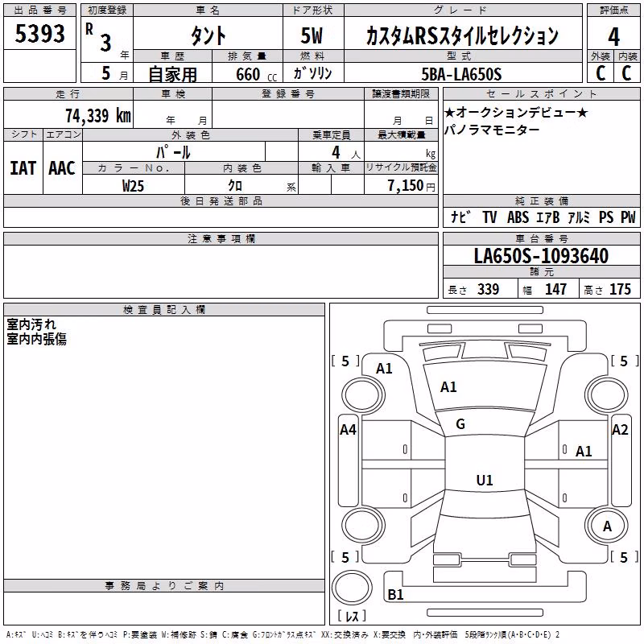Screen dimensions: 644x644
Task: Click the overall score 4
Action: [x=613, y=36]
